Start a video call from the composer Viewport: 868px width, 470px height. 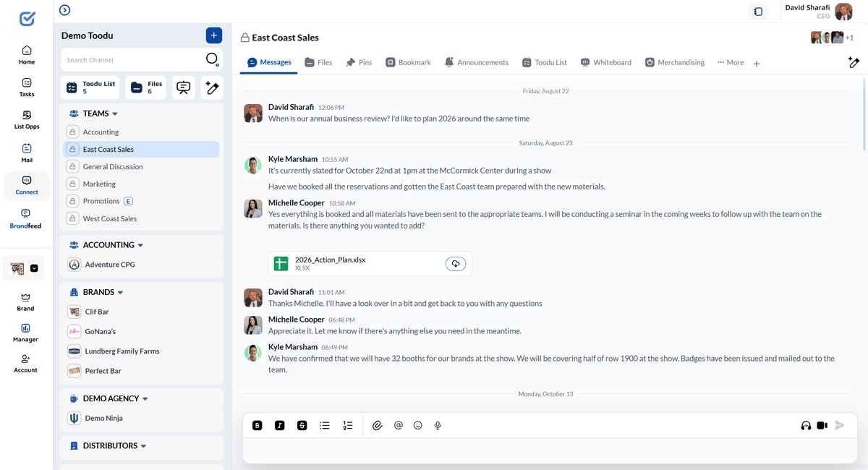click(822, 425)
